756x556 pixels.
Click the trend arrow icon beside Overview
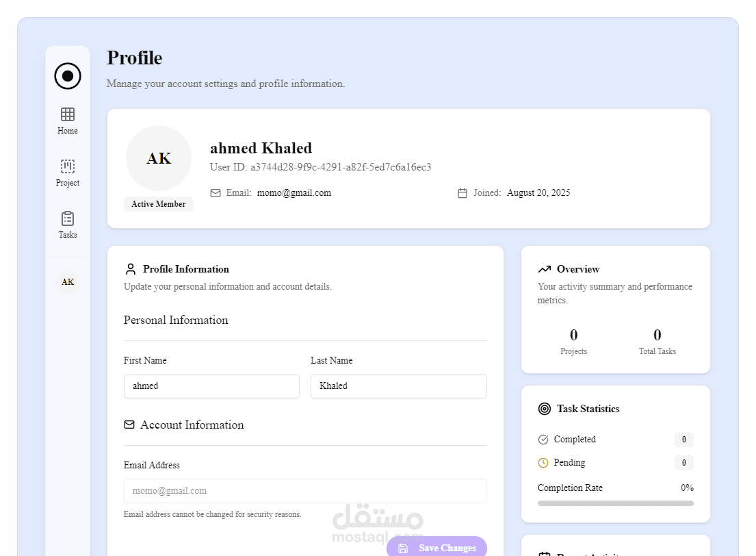pos(545,269)
